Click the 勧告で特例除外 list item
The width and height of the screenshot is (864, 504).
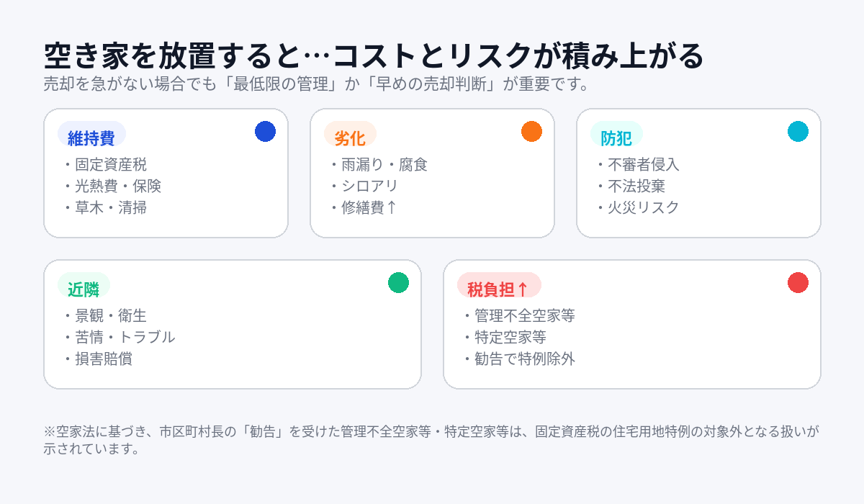click(524, 359)
